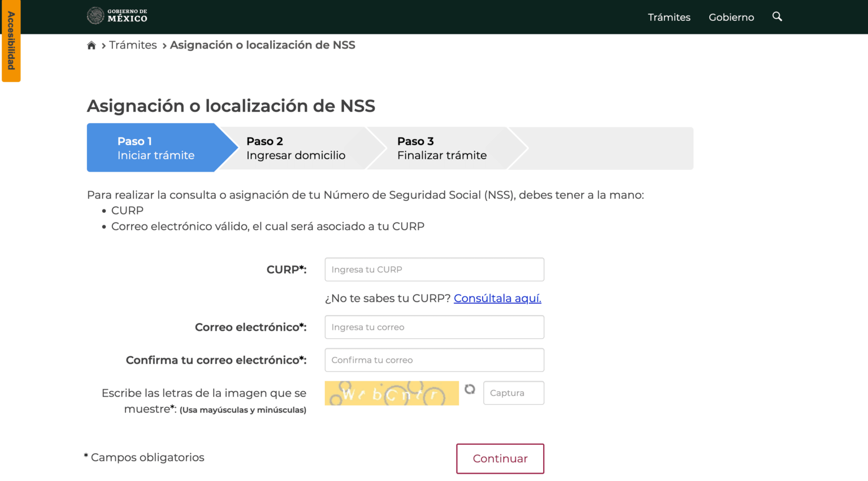868x481 pixels.
Task: Select the Confirma tu correo field
Action: 434,360
